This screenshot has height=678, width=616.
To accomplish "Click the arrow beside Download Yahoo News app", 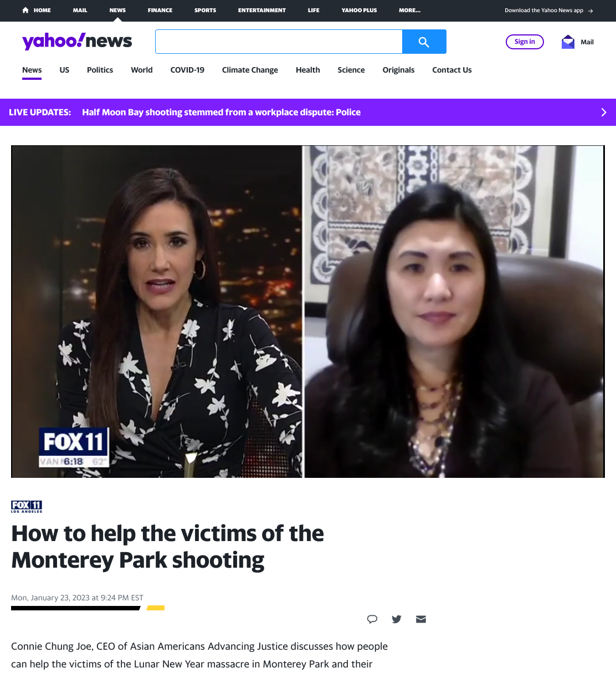I will pyautogui.click(x=591, y=11).
